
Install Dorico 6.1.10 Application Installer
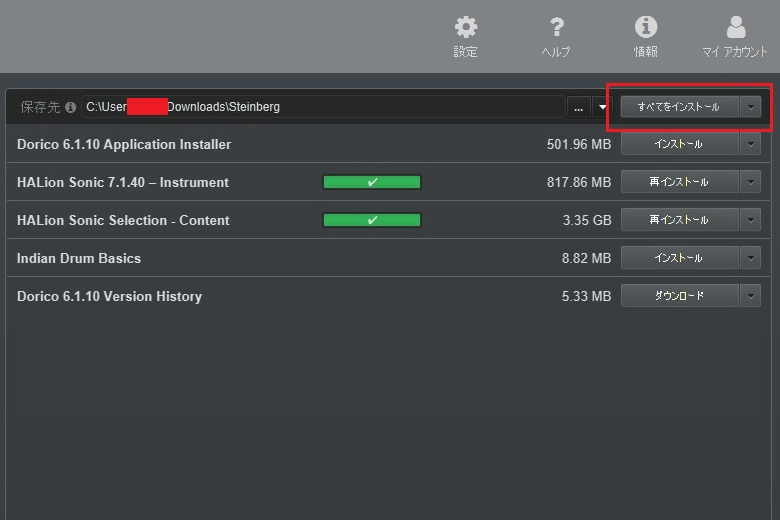[x=679, y=144]
